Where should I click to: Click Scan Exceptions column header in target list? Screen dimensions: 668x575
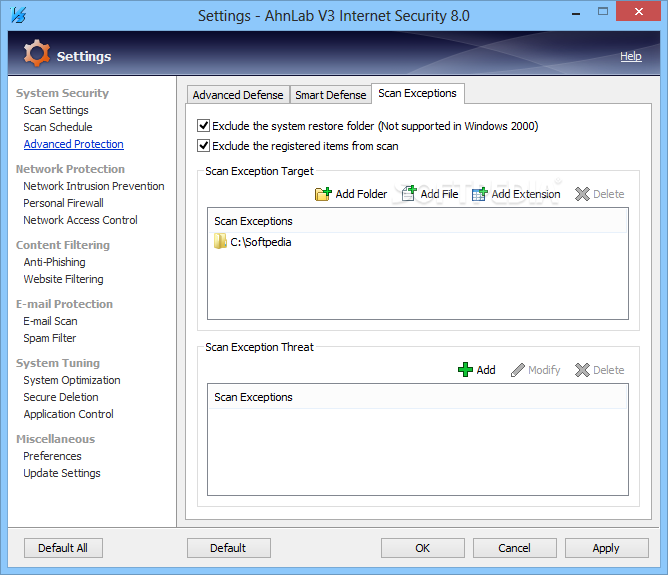[418, 221]
